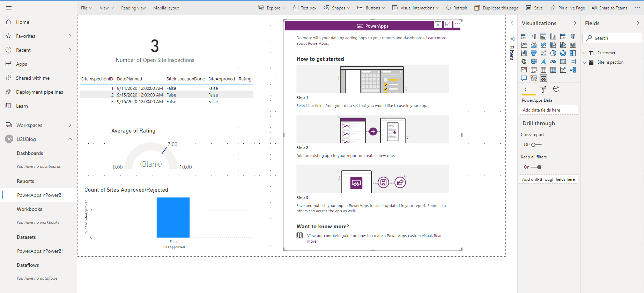Open the Fields well tab icon
This screenshot has width=644, height=293.
pyautogui.click(x=529, y=89)
